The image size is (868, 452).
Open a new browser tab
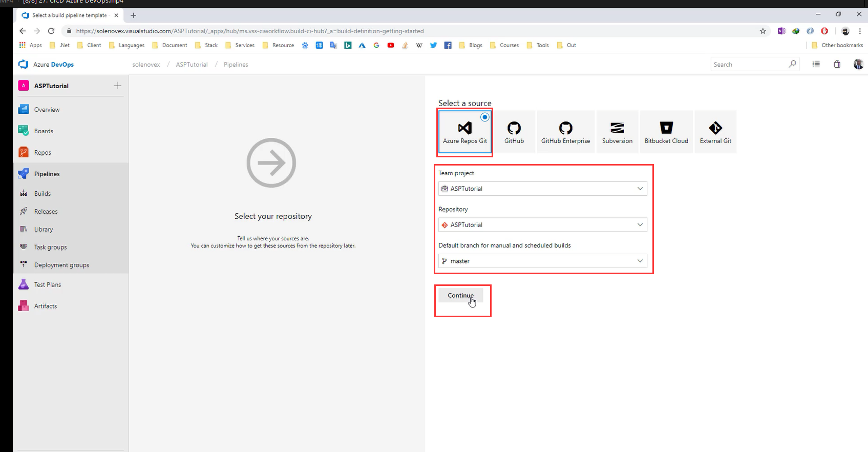(x=133, y=15)
